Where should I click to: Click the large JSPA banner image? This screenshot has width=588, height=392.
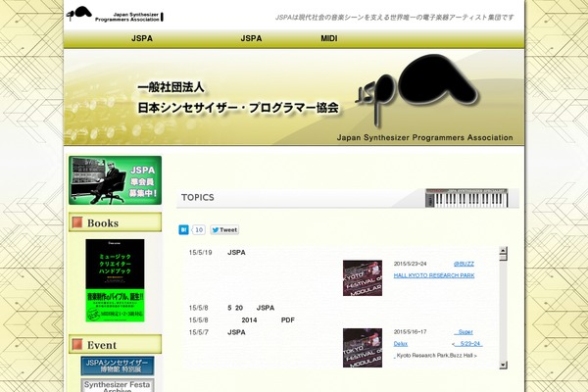coord(294,98)
